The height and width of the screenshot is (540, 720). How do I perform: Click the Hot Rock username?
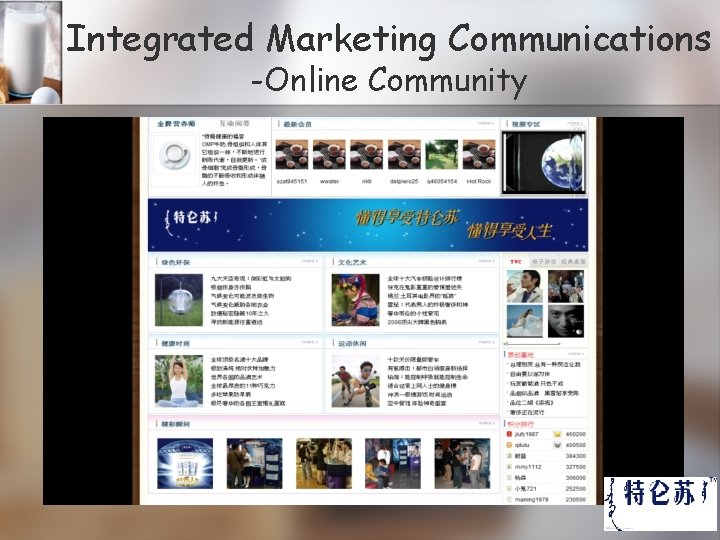pyautogui.click(x=479, y=181)
